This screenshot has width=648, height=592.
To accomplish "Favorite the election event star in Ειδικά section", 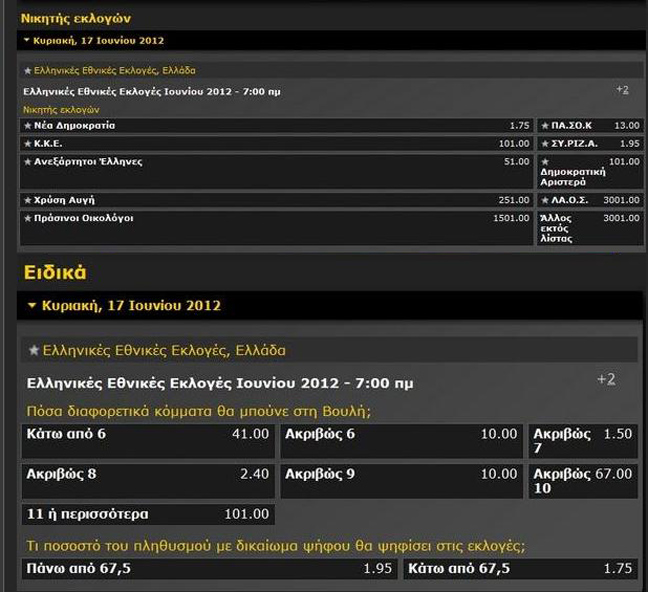I will pyautogui.click(x=34, y=351).
